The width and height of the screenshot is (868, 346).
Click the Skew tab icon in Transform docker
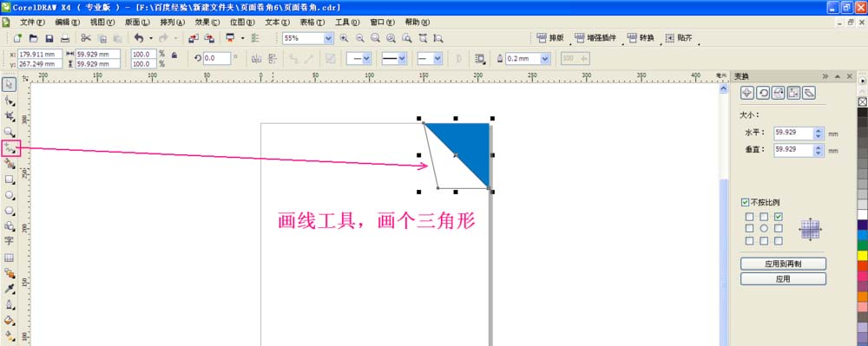809,93
